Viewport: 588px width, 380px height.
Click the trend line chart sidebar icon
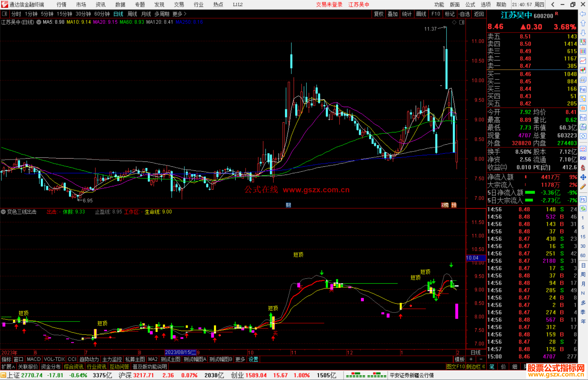click(x=583, y=61)
